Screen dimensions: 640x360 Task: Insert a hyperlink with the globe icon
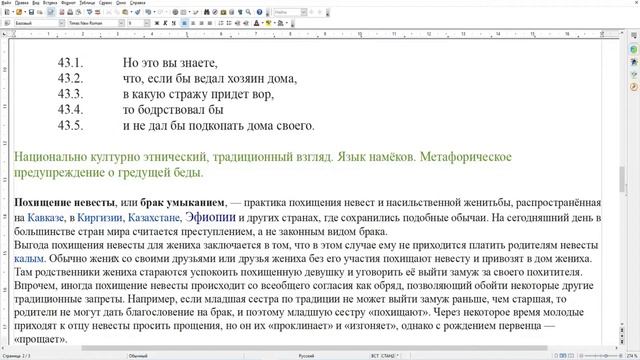[175, 12]
